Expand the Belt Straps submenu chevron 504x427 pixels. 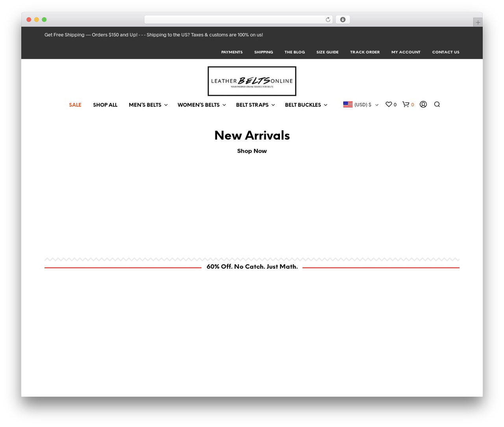273,105
